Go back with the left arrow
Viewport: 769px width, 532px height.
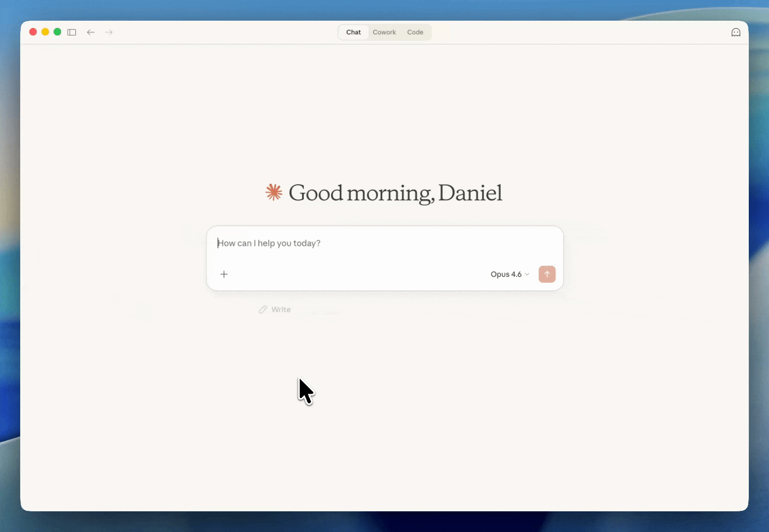(91, 33)
